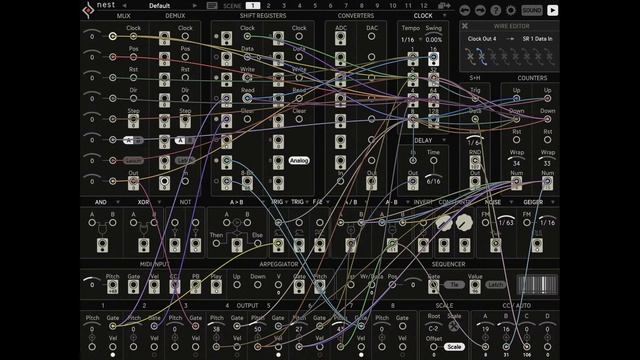The image size is (640, 360).
Task: Open the AND module dropdown
Action: 118,202
